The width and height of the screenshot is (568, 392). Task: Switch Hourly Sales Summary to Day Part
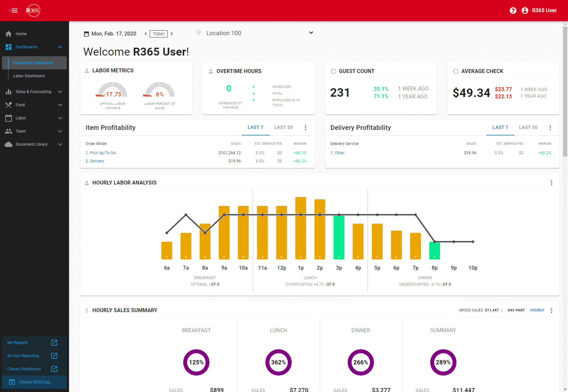click(x=516, y=310)
